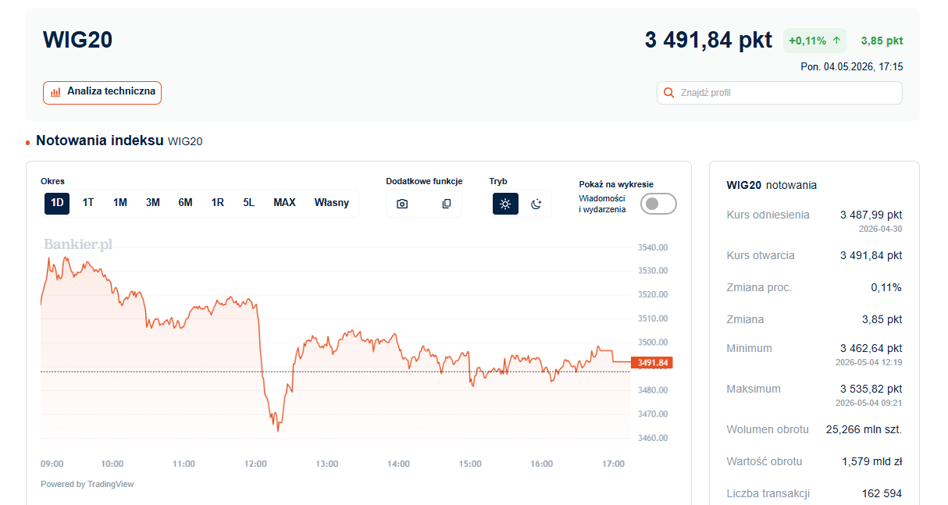This screenshot has height=505, width=948.
Task: Select the 1D period
Action: [x=57, y=203]
